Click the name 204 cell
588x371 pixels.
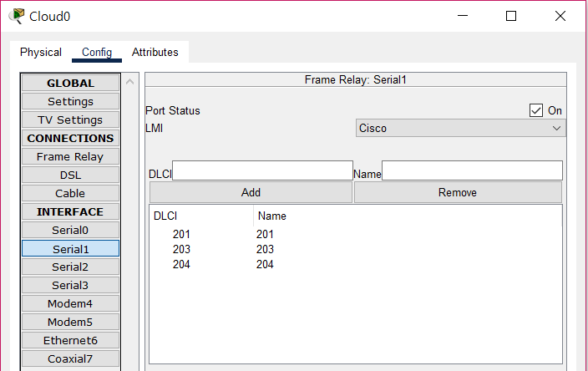click(x=265, y=264)
